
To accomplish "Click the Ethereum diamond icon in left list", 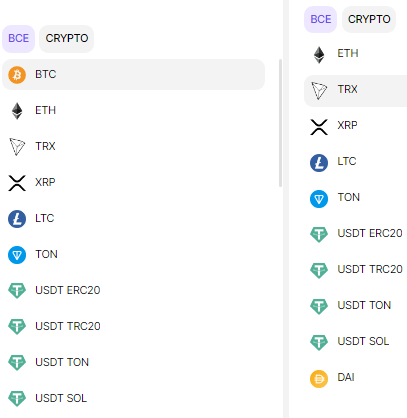I will (17, 111).
